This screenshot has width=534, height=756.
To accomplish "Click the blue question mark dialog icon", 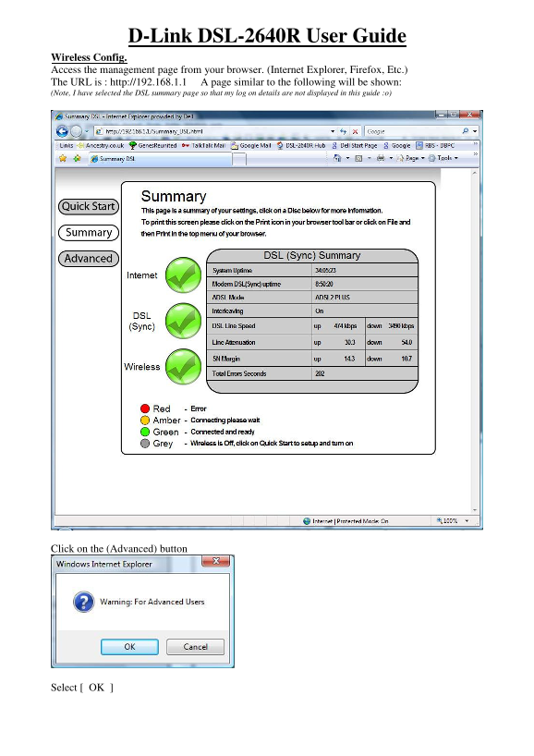I will tap(84, 602).
